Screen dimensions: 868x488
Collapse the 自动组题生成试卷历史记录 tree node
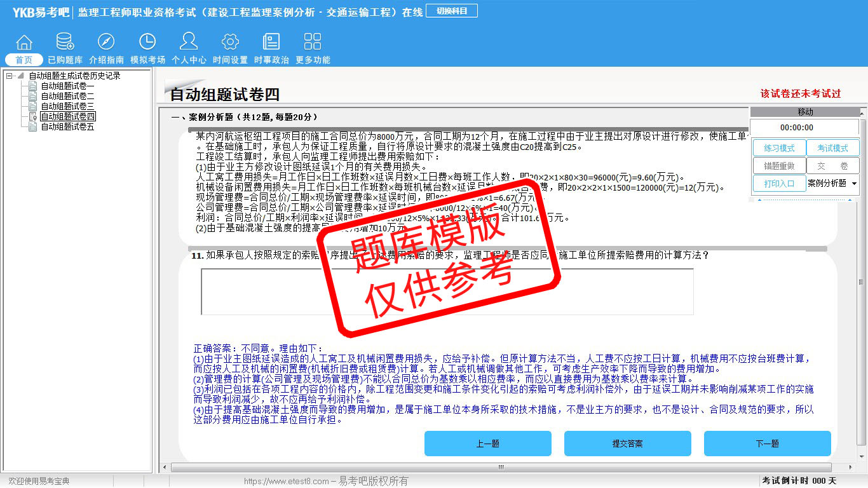pyautogui.click(x=10, y=76)
